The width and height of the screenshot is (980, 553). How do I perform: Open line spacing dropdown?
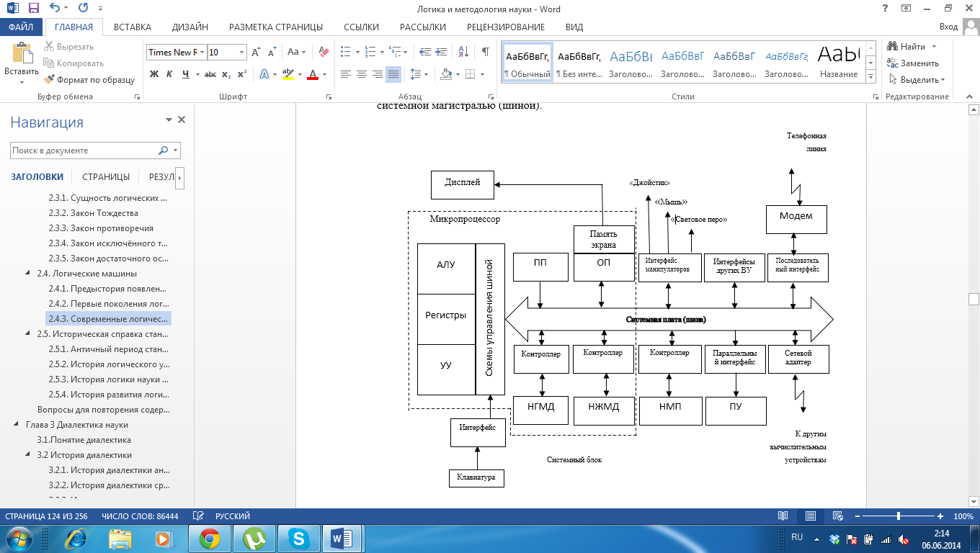(427, 74)
